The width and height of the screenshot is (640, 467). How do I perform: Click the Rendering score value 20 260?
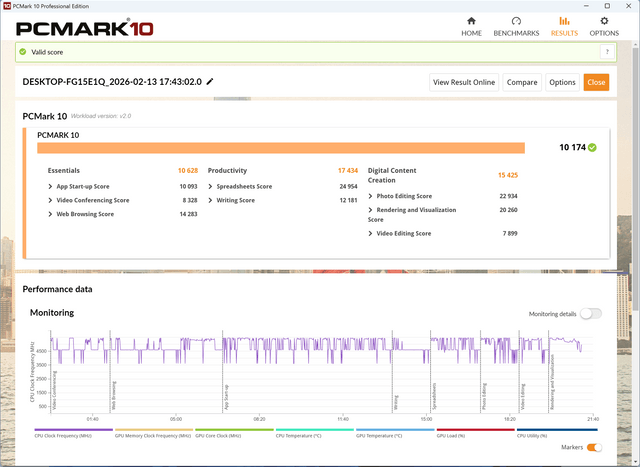(508, 210)
